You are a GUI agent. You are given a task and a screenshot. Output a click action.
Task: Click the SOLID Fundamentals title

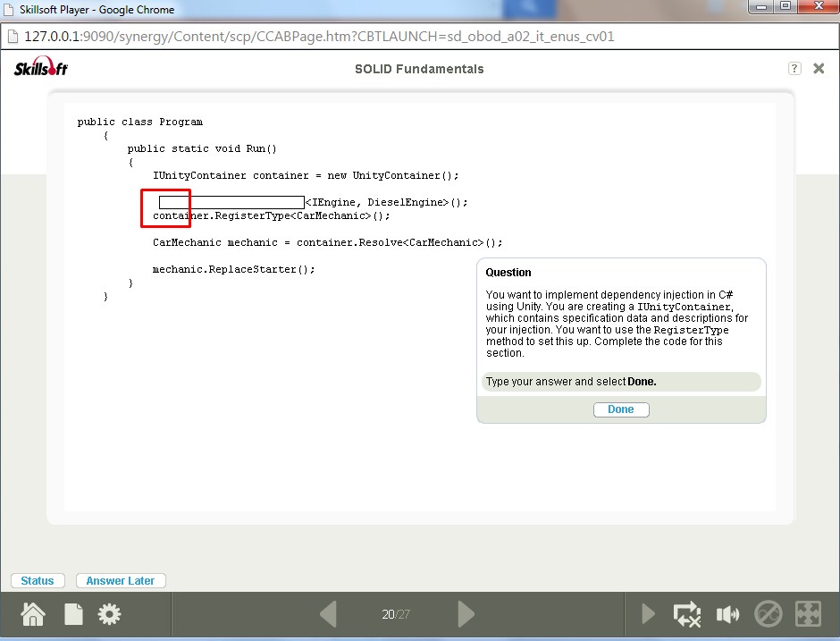tap(419, 69)
